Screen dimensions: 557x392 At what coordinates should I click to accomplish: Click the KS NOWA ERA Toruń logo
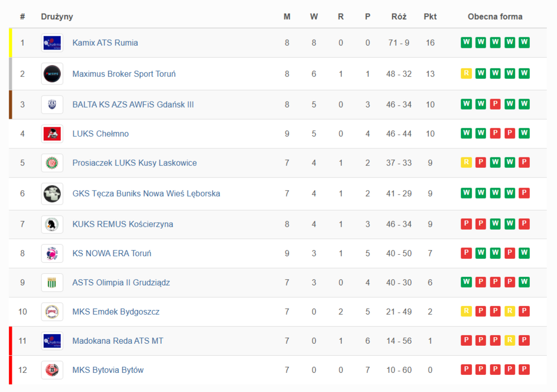52,253
